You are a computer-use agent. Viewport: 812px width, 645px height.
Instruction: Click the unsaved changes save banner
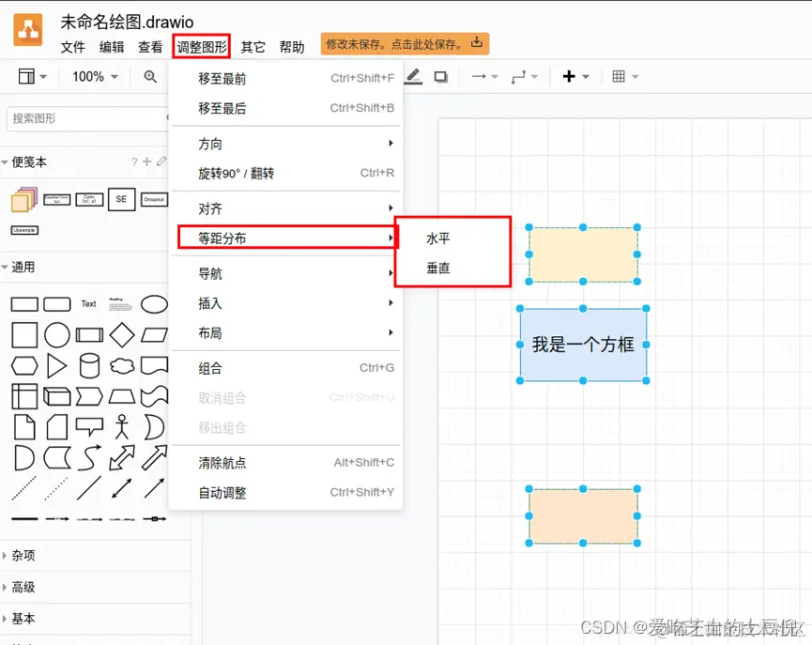[x=405, y=44]
